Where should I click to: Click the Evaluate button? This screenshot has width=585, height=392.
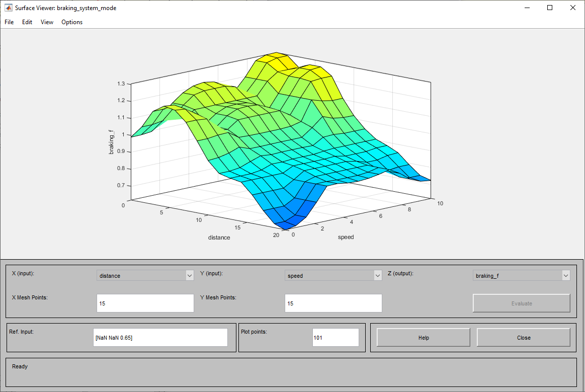521,303
